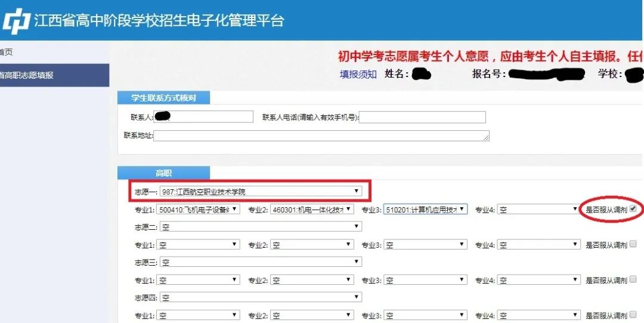Check 是否服从调剂 for 志愿二
Image resolution: width=644 pixels, height=323 pixels.
pos(633,244)
